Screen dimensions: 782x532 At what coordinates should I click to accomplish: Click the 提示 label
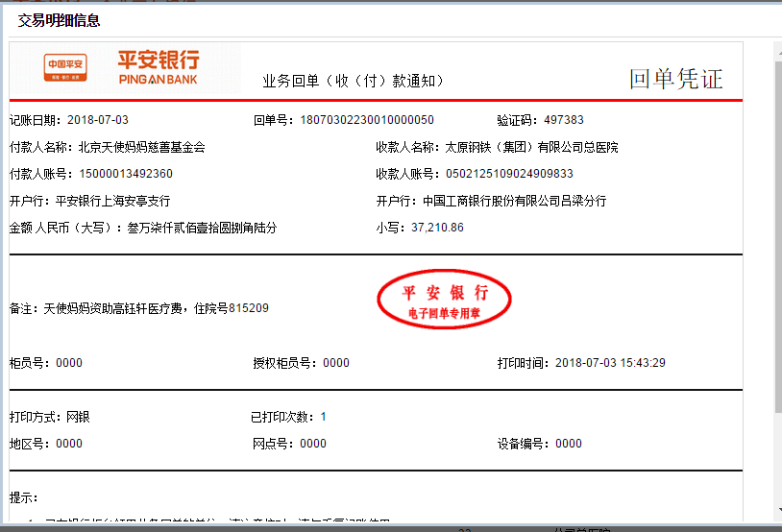click(23, 497)
